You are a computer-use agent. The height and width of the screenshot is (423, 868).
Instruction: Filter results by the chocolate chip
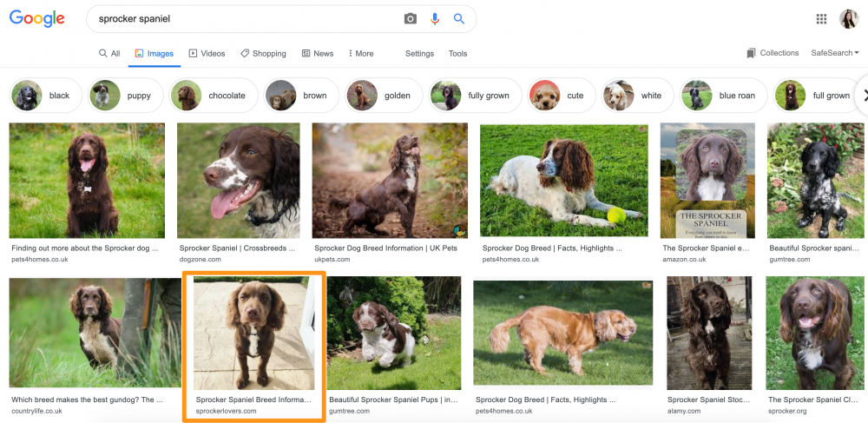point(213,96)
